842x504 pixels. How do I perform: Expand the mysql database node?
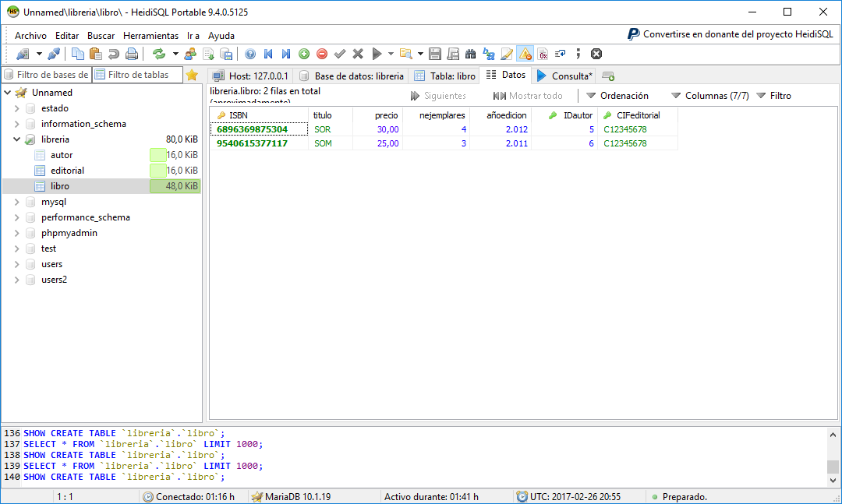pyautogui.click(x=17, y=201)
